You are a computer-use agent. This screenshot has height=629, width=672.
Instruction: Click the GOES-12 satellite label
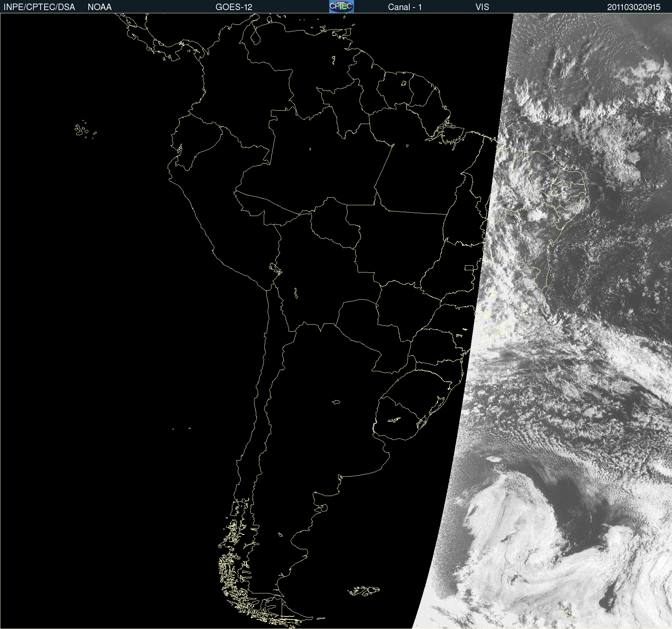tap(234, 7)
